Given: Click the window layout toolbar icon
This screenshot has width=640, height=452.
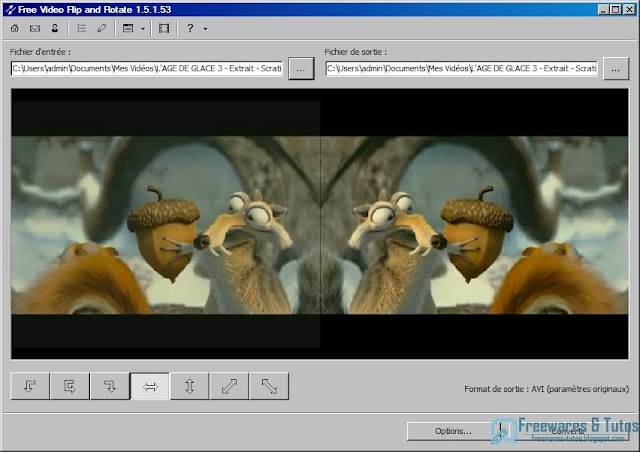Looking at the screenshot, I should (128, 28).
